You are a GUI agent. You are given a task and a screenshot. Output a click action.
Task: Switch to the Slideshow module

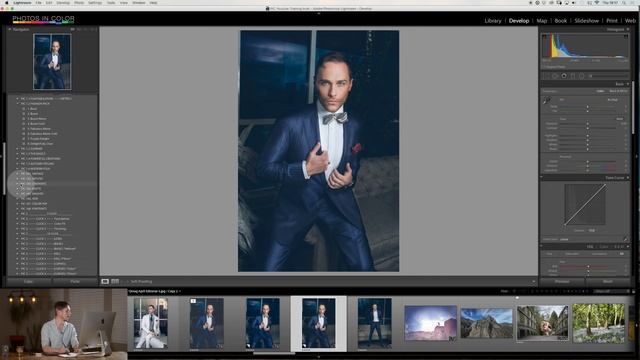[x=587, y=20]
